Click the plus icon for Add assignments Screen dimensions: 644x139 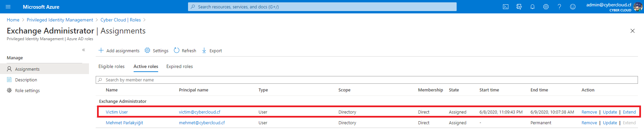pos(101,50)
